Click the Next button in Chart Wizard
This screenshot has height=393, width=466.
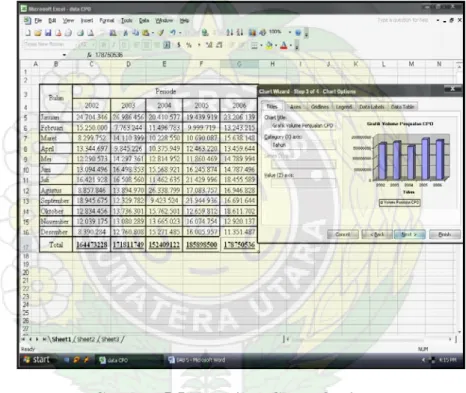click(409, 234)
